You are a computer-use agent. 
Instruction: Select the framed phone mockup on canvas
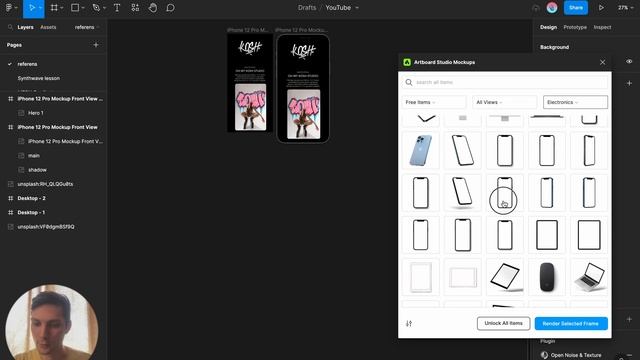[303, 89]
